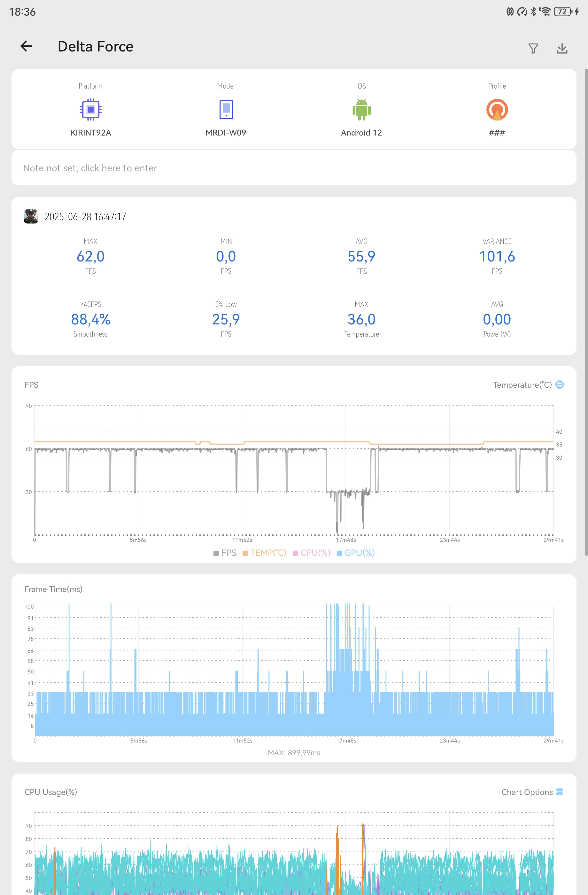Viewport: 588px width, 895px height.
Task: Tap the Android 12 robot icon
Action: (x=362, y=109)
